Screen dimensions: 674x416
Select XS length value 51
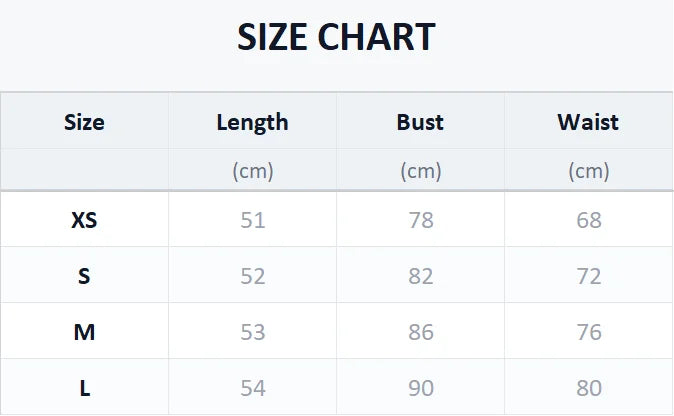[253, 220]
